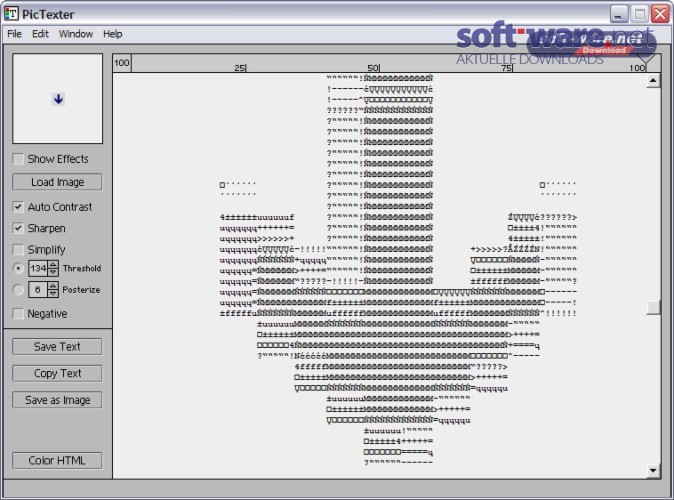
Task: Uncheck the Sharpen checkbox
Action: coord(18,228)
